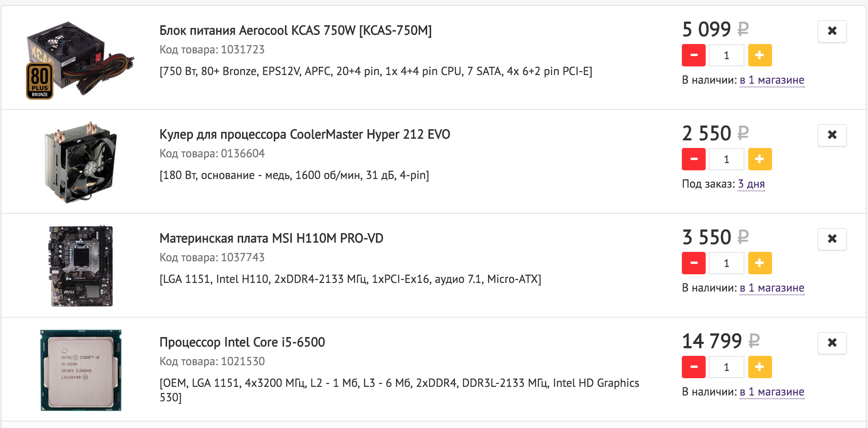Remove Intel Core i5-6500 processor from cart
868x428 pixels.
pyautogui.click(x=832, y=343)
